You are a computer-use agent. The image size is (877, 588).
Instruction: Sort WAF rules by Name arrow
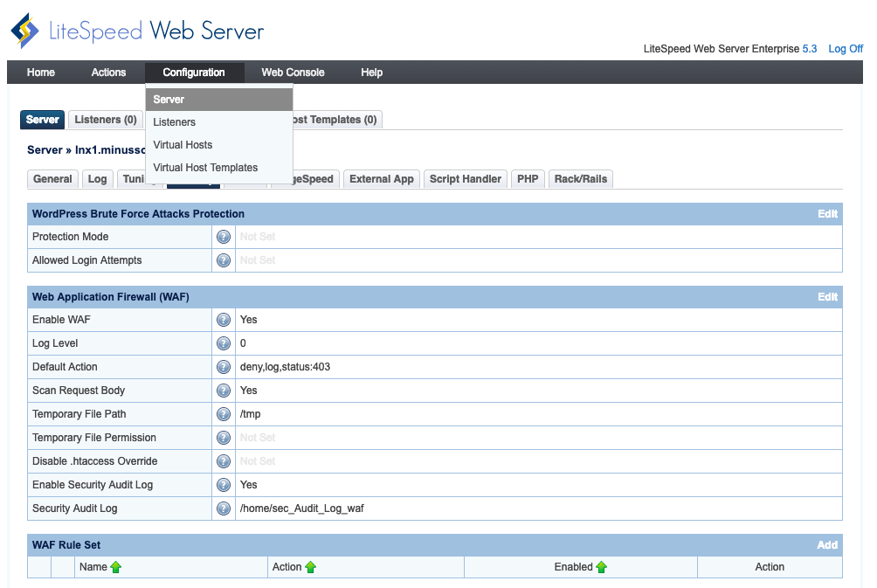point(116,567)
